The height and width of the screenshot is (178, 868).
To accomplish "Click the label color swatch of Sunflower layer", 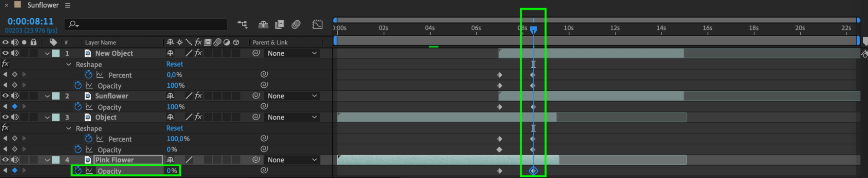I will click(56, 96).
